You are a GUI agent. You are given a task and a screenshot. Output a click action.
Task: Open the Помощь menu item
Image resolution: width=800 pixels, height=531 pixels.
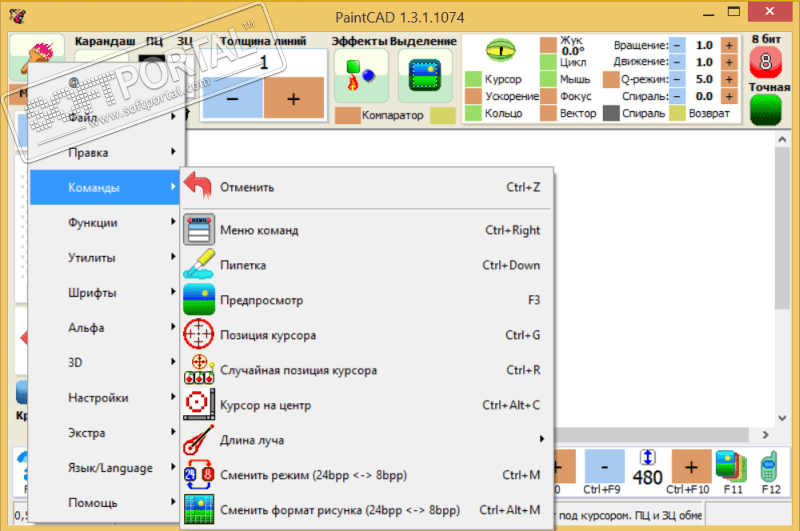pyautogui.click(x=104, y=502)
